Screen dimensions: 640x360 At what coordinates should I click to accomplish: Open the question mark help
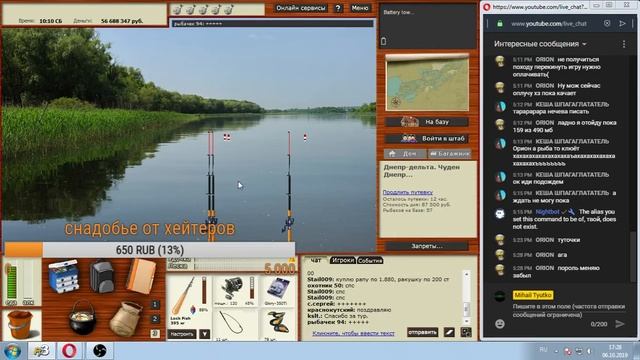[x=338, y=8]
